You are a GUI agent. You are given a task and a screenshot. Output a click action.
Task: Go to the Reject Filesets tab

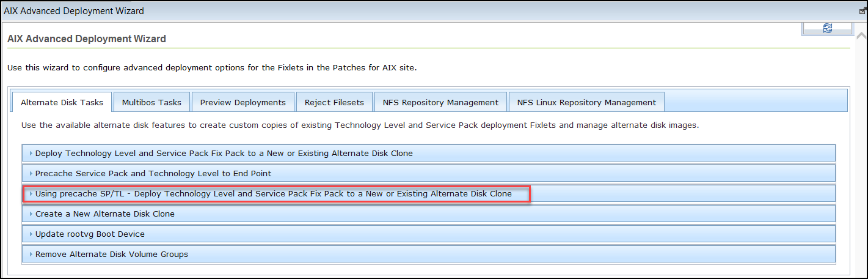click(334, 102)
